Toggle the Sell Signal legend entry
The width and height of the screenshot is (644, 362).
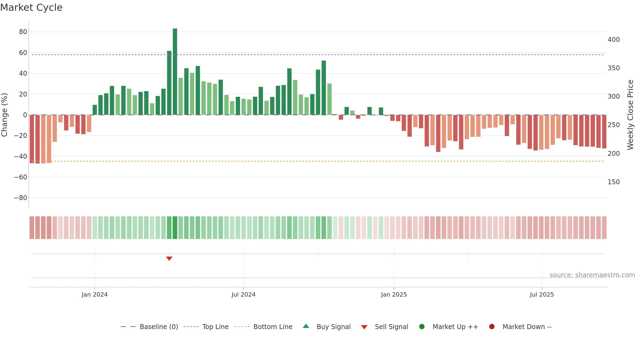[385, 327]
